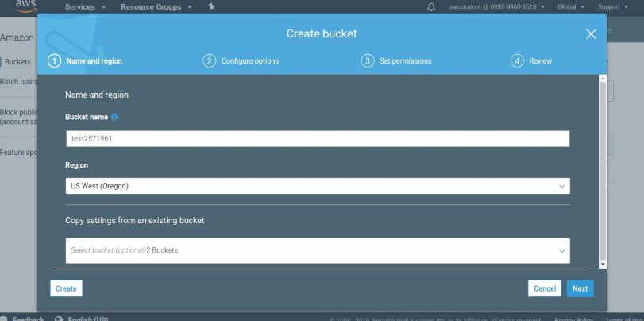Viewport: 644px width, 321px height.
Task: Open the Select bucket dropdown
Action: pos(318,251)
